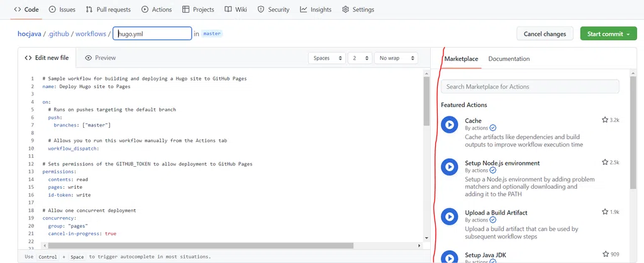Open the Upload a Build Artifact action
The height and width of the screenshot is (263, 644).
(496, 213)
